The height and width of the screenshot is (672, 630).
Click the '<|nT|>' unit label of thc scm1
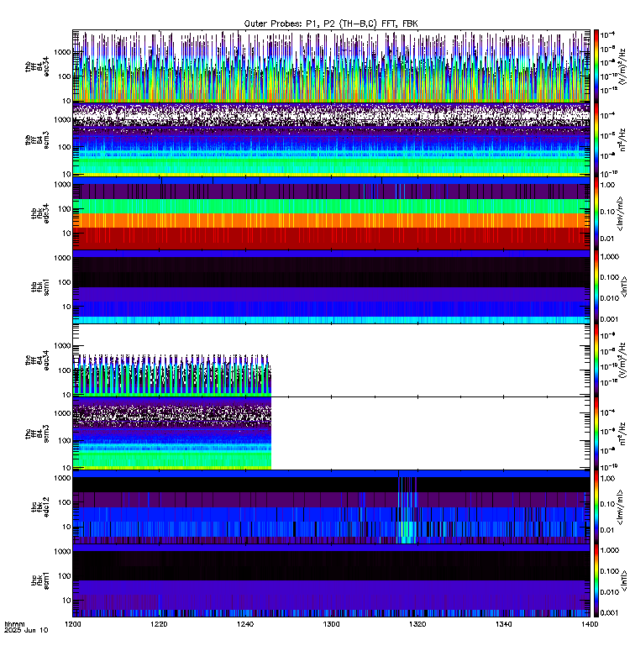point(622,580)
